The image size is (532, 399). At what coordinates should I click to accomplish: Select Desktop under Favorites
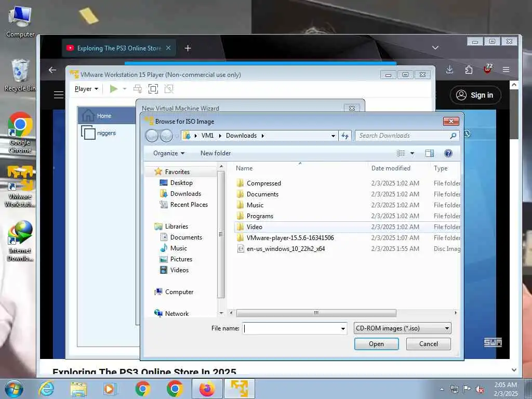[181, 183]
